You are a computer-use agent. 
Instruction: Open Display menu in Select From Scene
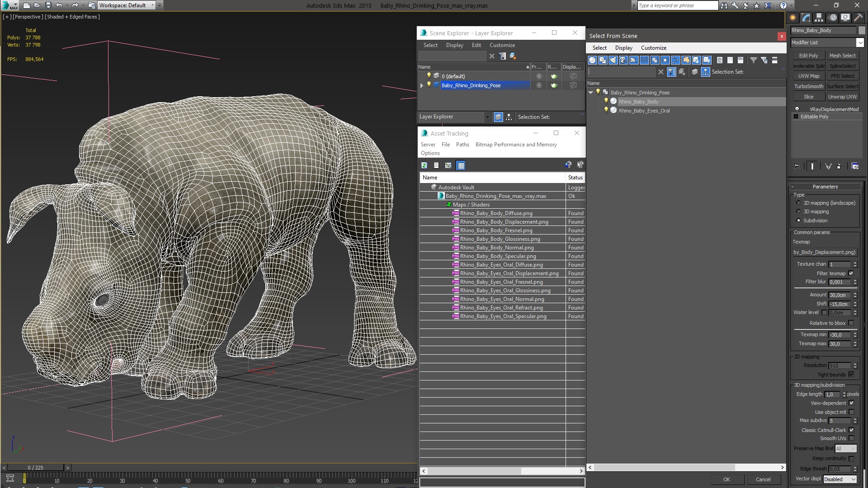pyautogui.click(x=623, y=48)
